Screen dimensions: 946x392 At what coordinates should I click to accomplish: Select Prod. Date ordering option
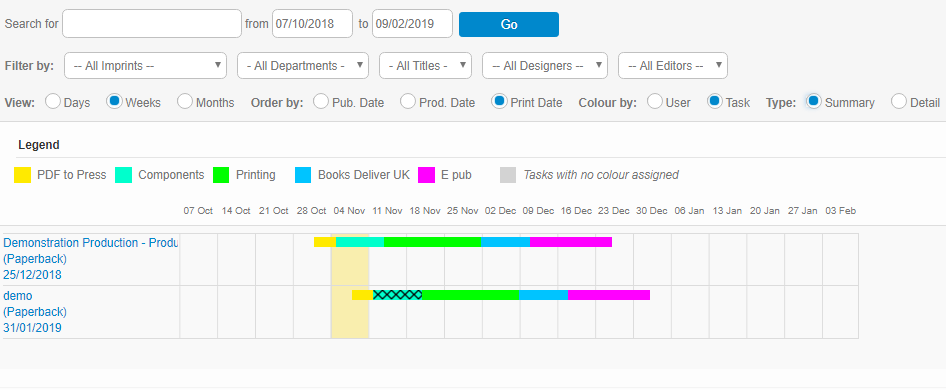point(408,101)
